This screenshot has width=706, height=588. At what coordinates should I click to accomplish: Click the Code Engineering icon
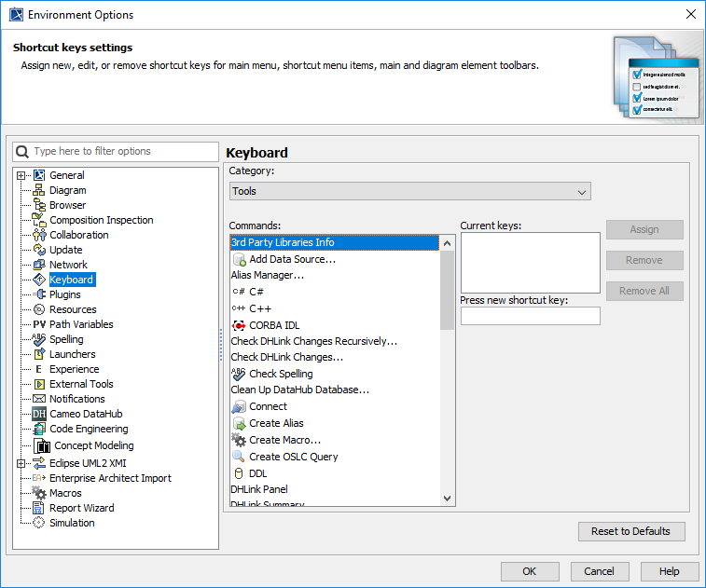pyautogui.click(x=39, y=429)
